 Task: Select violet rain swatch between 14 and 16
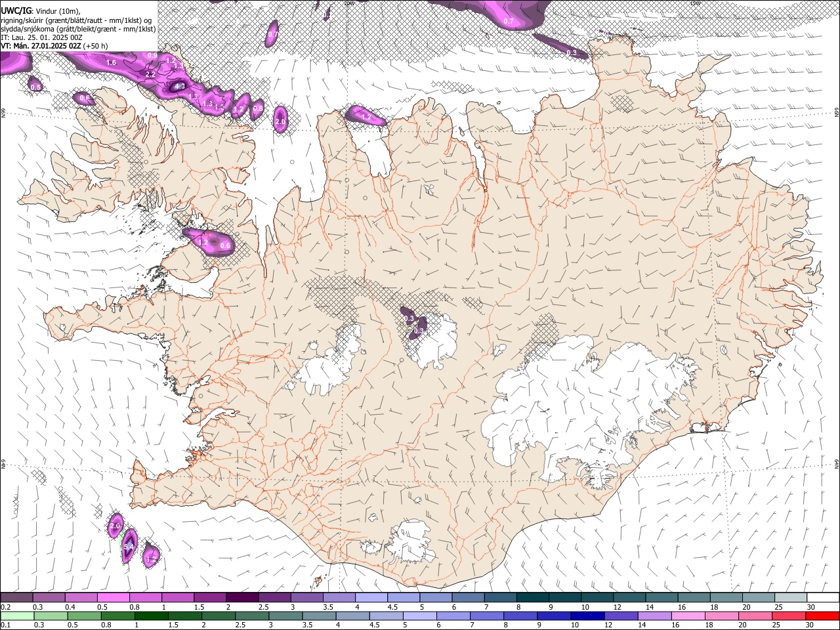point(655,616)
